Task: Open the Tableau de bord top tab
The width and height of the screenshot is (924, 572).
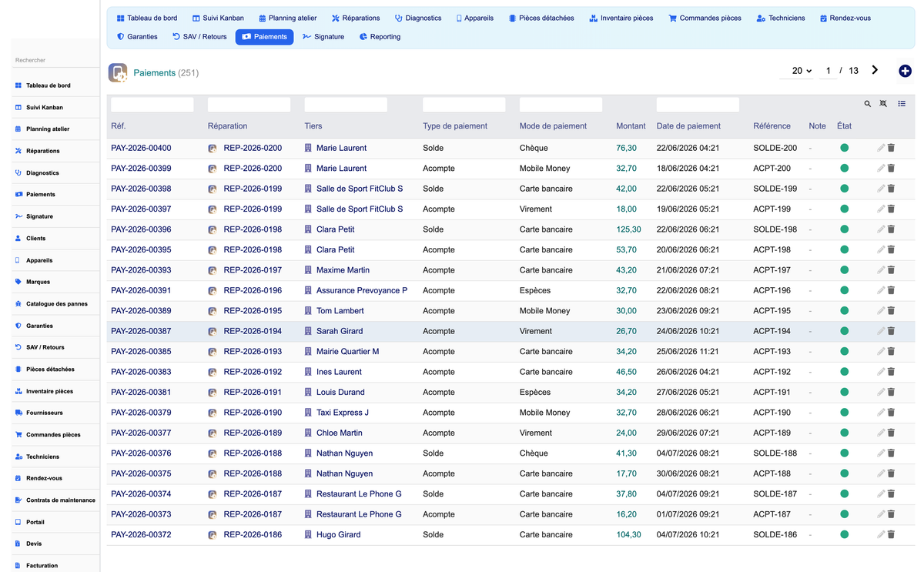Action: (x=146, y=18)
